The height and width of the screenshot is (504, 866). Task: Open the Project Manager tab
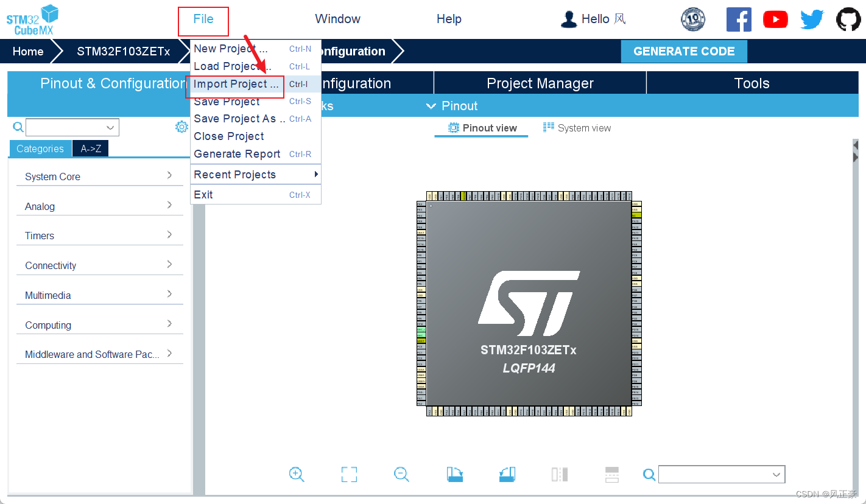tap(540, 83)
